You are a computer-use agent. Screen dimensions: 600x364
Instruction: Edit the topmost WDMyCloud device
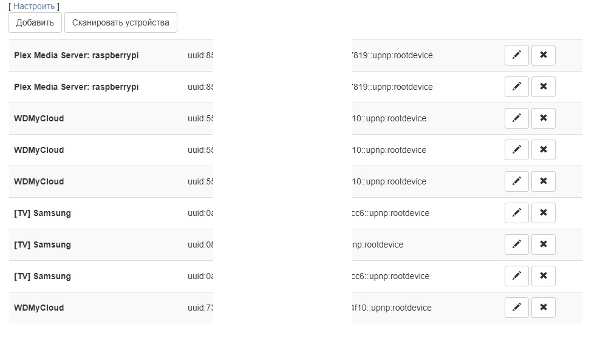point(517,118)
